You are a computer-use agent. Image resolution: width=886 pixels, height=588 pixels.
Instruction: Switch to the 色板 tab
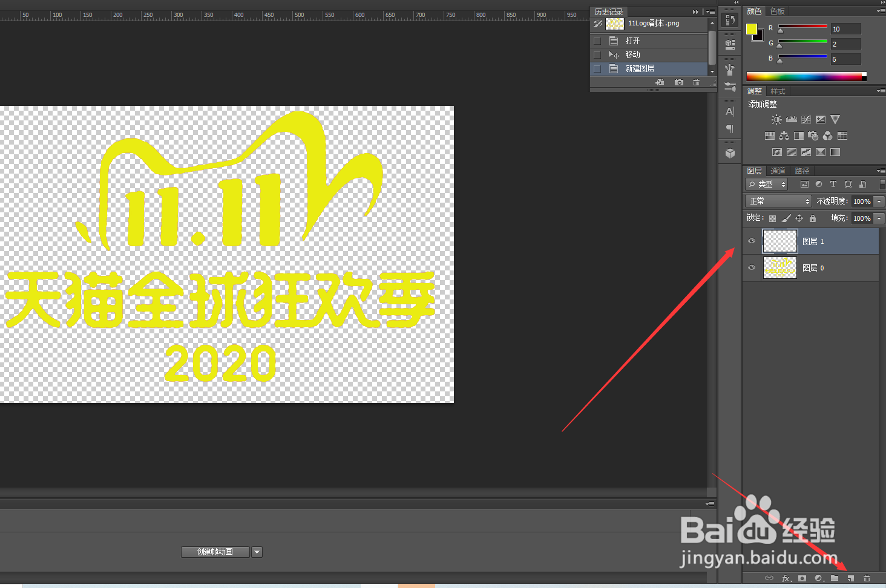click(x=777, y=11)
